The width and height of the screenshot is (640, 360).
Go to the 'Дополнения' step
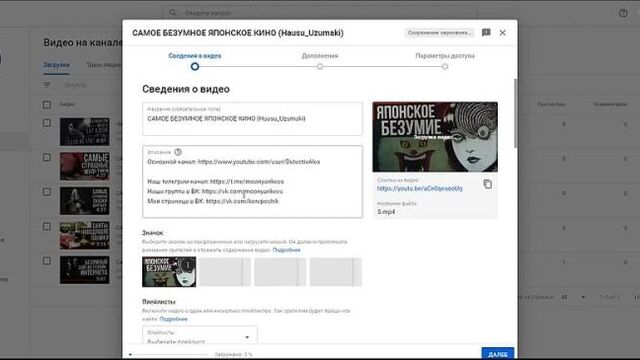coord(320,60)
